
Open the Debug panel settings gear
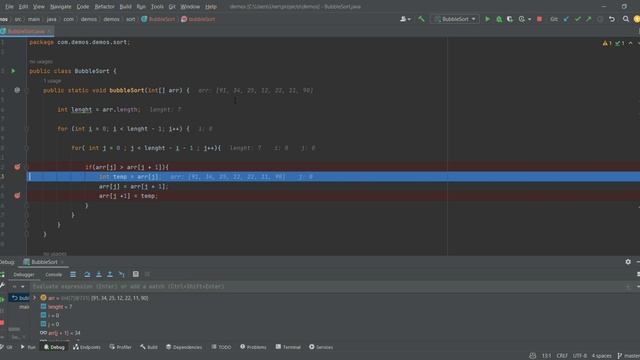pos(628,262)
